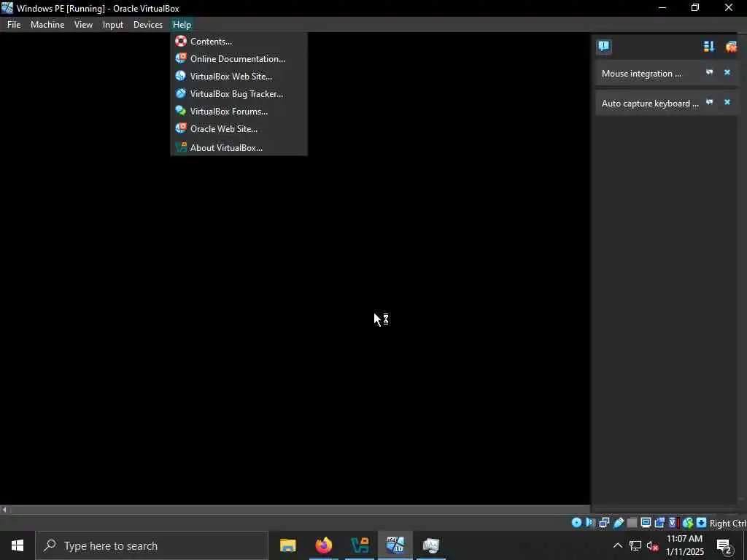Click the keyboard capture status indicator
Viewport: 747px width, 560px height.
pos(701,523)
